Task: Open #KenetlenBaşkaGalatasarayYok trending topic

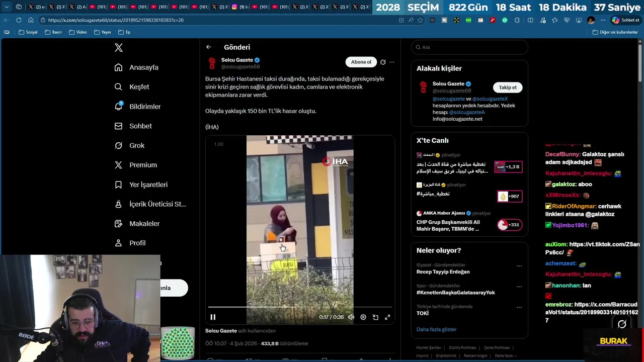Action: click(455, 293)
